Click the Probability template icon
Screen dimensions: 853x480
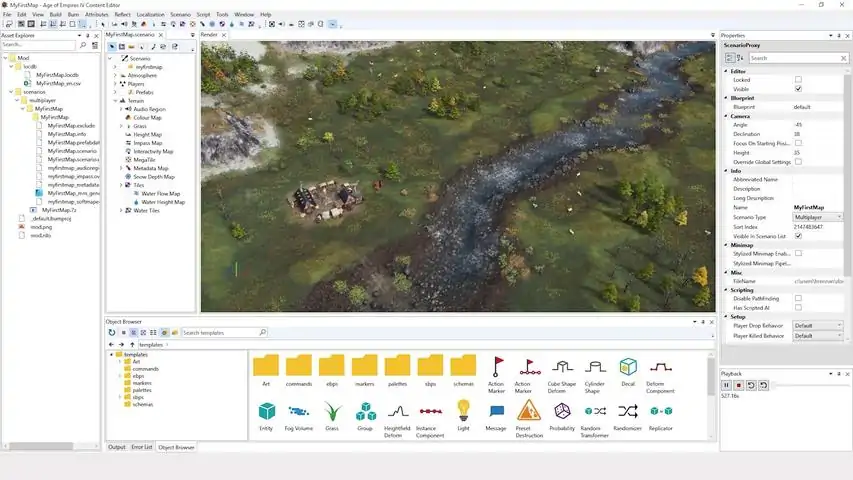coord(562,410)
